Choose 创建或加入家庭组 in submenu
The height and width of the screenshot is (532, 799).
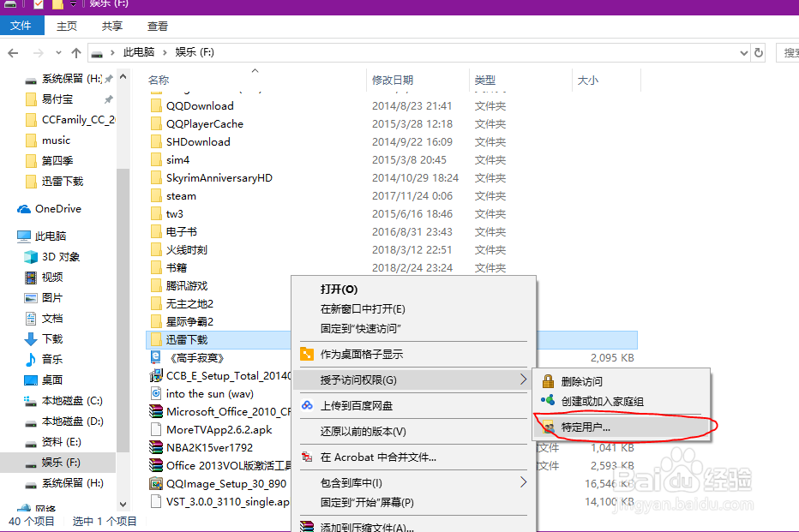(x=602, y=401)
